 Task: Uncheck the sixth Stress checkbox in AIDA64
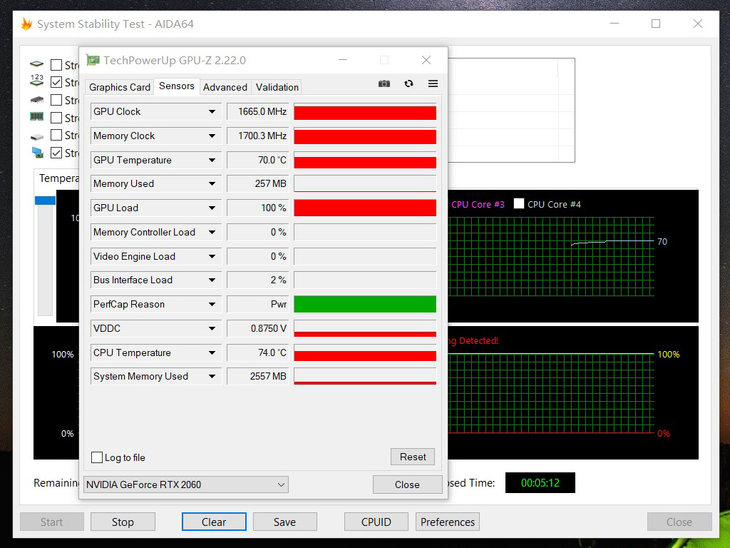coord(56,153)
